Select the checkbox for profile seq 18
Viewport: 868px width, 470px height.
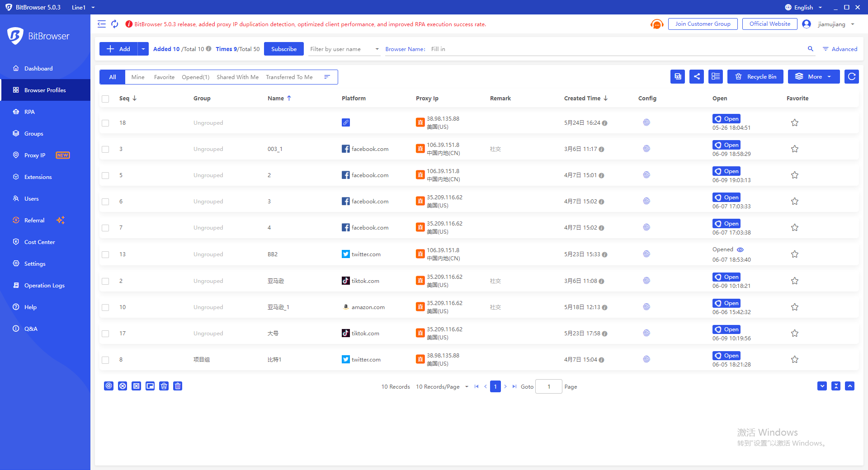point(105,122)
